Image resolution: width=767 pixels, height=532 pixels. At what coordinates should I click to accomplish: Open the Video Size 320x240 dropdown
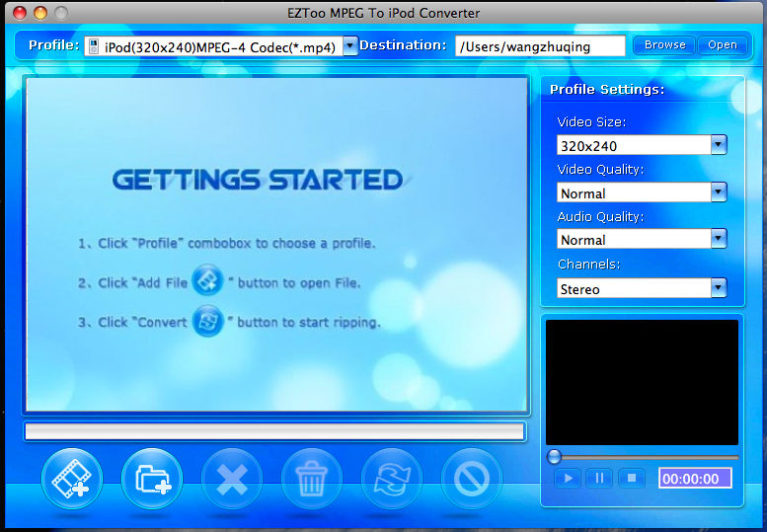tap(642, 145)
